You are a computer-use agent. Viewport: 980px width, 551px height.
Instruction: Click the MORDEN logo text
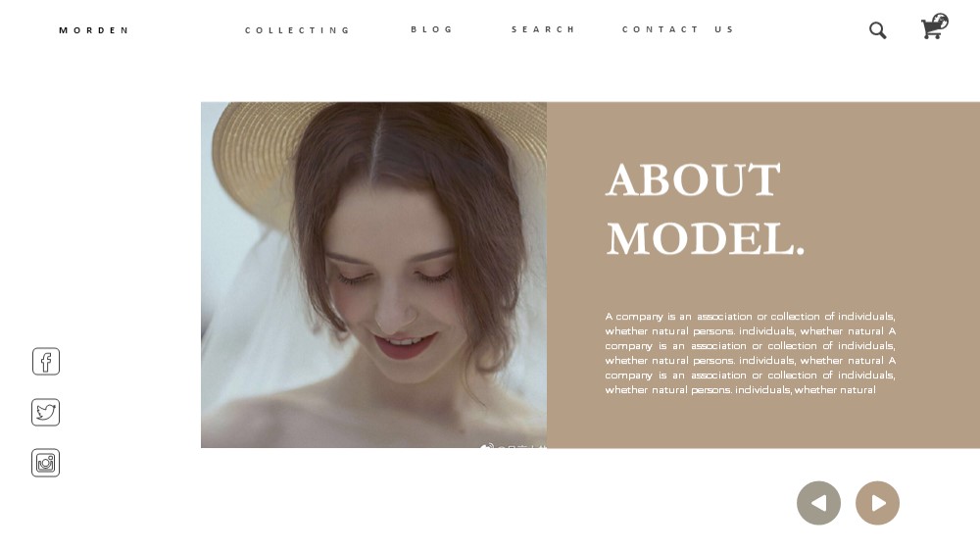[x=94, y=30]
